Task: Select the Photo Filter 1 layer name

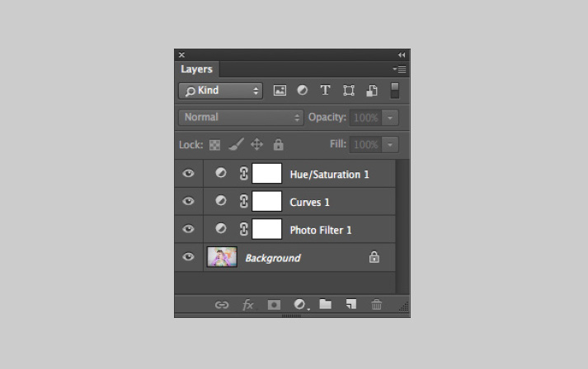Action: tap(321, 230)
